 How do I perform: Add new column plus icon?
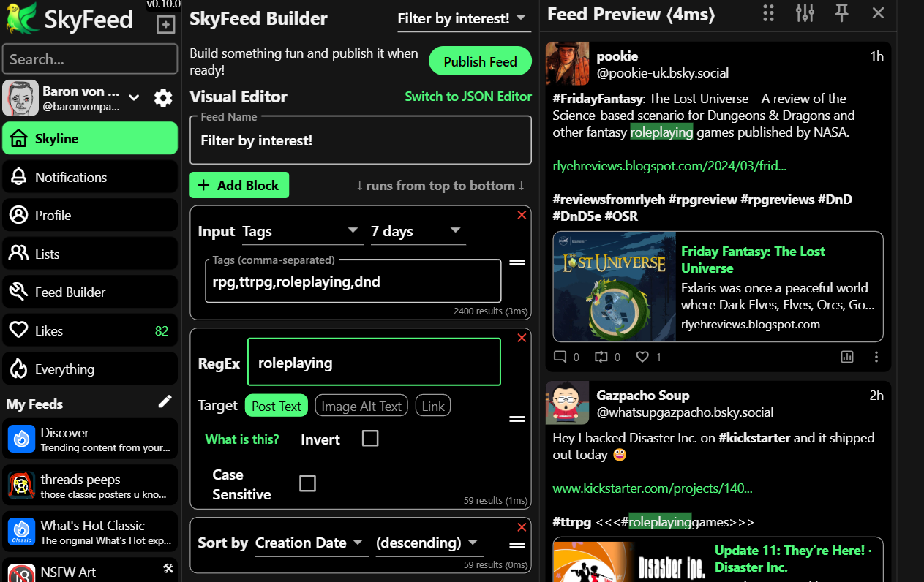pos(166,25)
